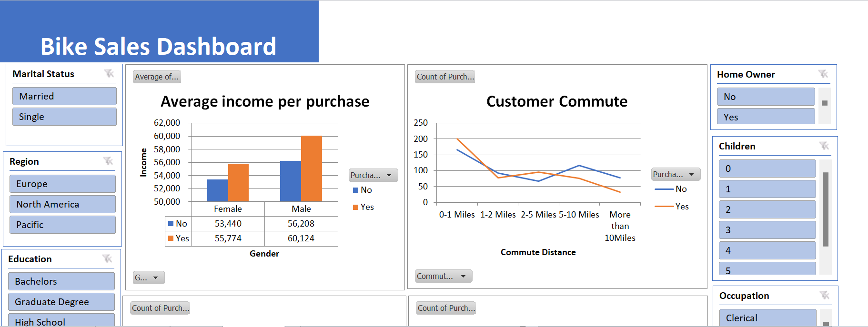Click Count of Purchased field button above Customer Commute
The image size is (868, 327).
[445, 77]
